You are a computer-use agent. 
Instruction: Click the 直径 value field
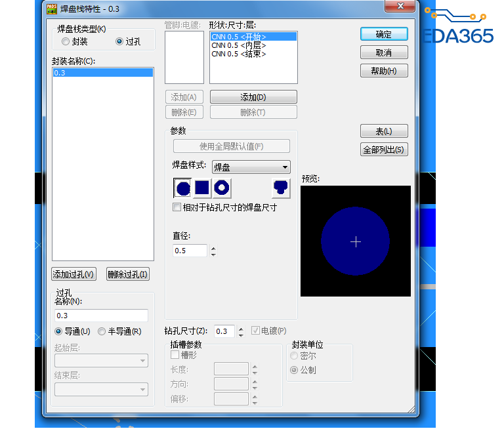190,251
